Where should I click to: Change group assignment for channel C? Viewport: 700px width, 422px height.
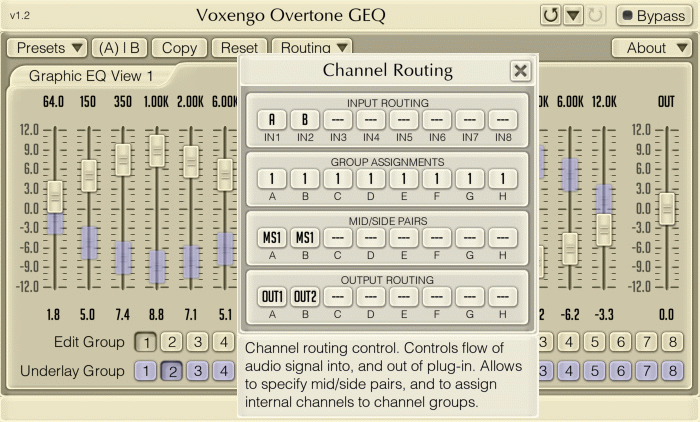tap(338, 179)
